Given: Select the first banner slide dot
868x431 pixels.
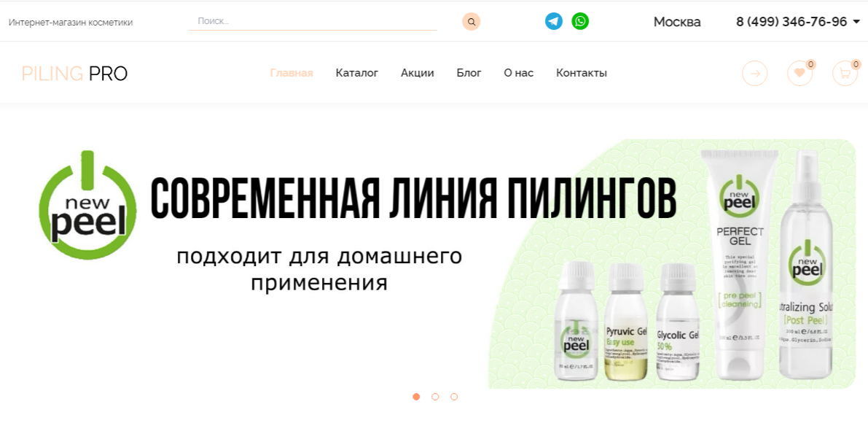Looking at the screenshot, I should [x=416, y=397].
